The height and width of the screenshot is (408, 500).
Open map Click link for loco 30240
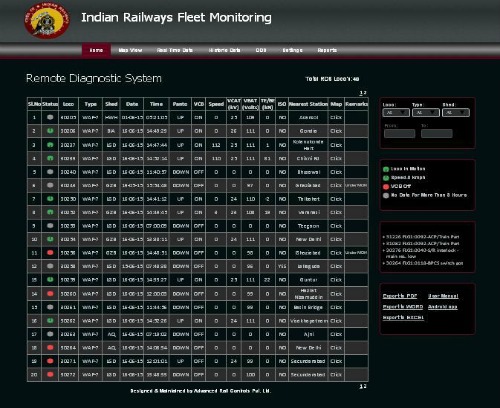(336, 172)
